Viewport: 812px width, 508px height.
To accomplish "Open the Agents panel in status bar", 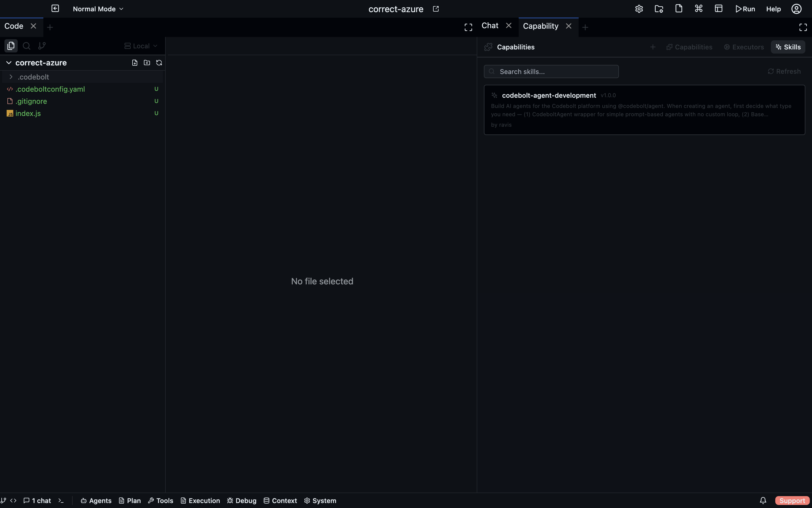I will 96,501.
